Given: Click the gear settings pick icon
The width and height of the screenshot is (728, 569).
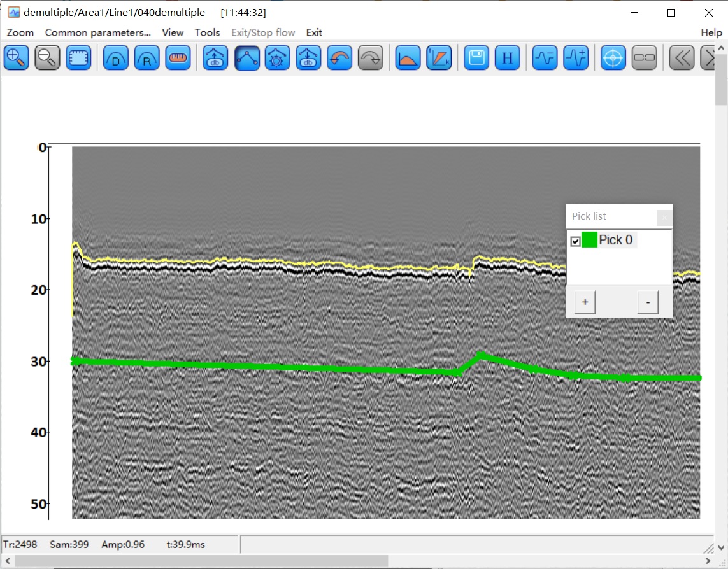Looking at the screenshot, I should pyautogui.click(x=277, y=58).
